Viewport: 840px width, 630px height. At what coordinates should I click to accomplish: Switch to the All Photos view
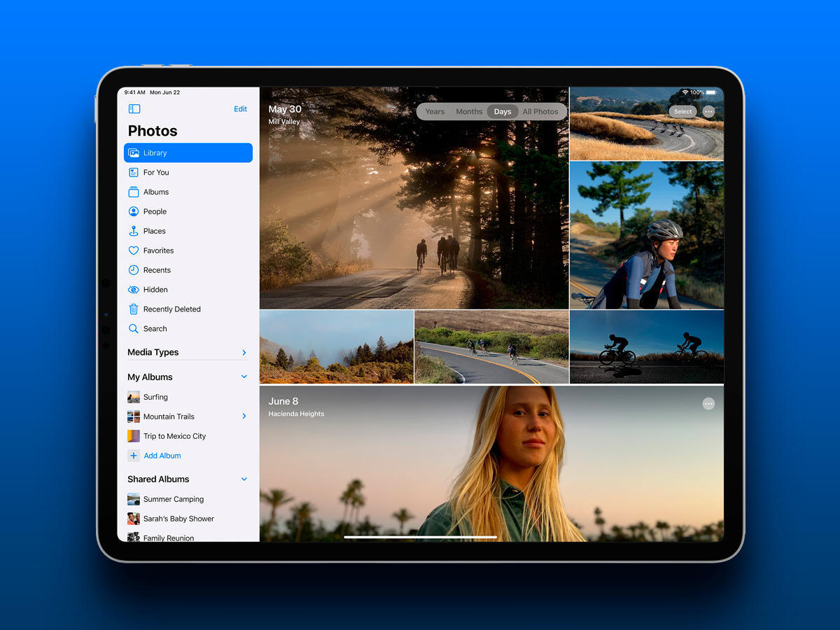click(x=540, y=112)
